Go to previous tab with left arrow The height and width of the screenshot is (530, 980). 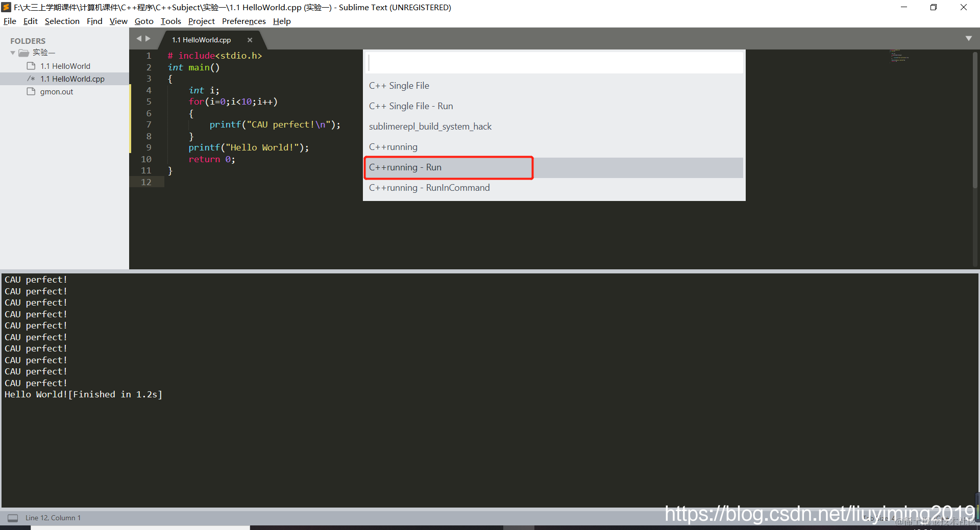coord(138,38)
